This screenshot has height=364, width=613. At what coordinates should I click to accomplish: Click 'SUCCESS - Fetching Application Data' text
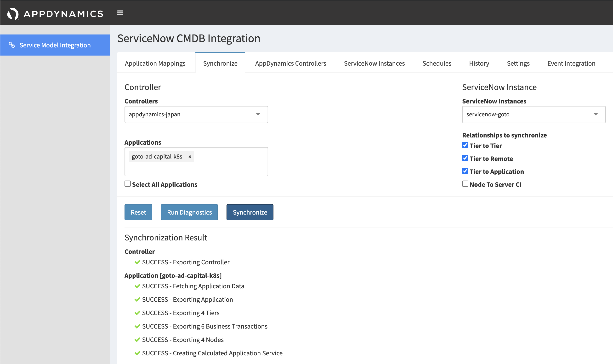193,286
